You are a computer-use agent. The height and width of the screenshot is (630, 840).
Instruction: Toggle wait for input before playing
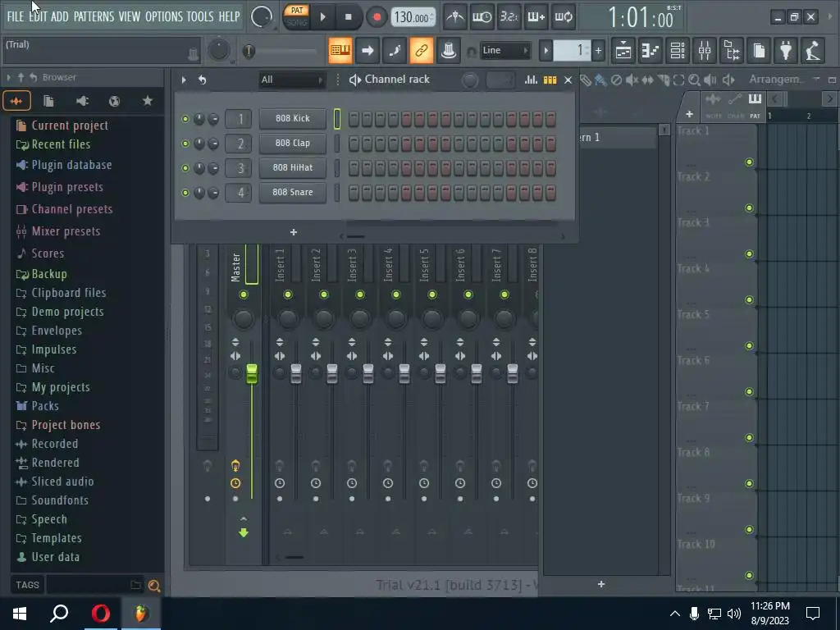(482, 16)
